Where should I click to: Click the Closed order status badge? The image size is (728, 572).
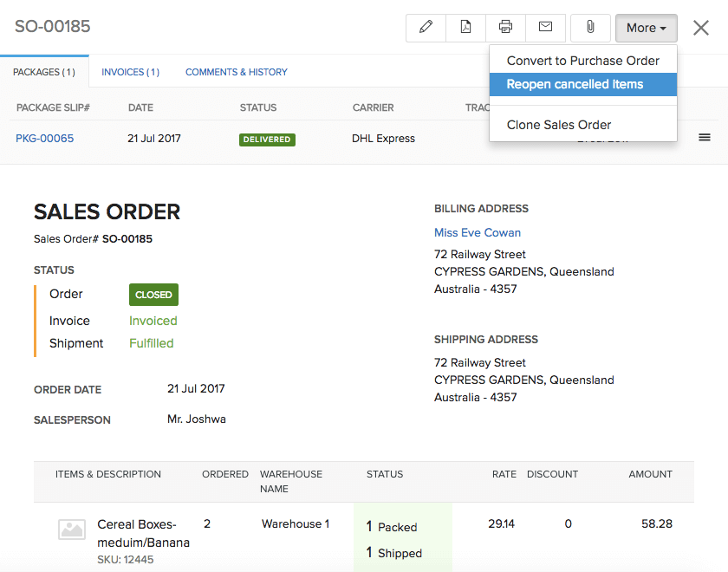[153, 295]
